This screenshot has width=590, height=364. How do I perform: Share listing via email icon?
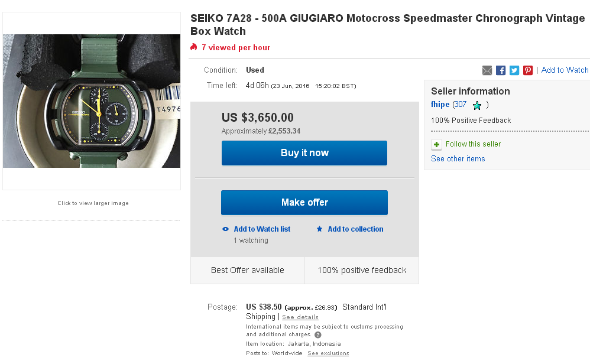click(487, 70)
